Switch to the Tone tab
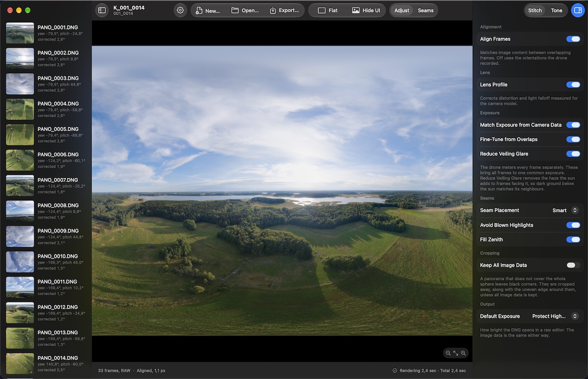Viewport: 588px width, 379px height. tap(557, 10)
